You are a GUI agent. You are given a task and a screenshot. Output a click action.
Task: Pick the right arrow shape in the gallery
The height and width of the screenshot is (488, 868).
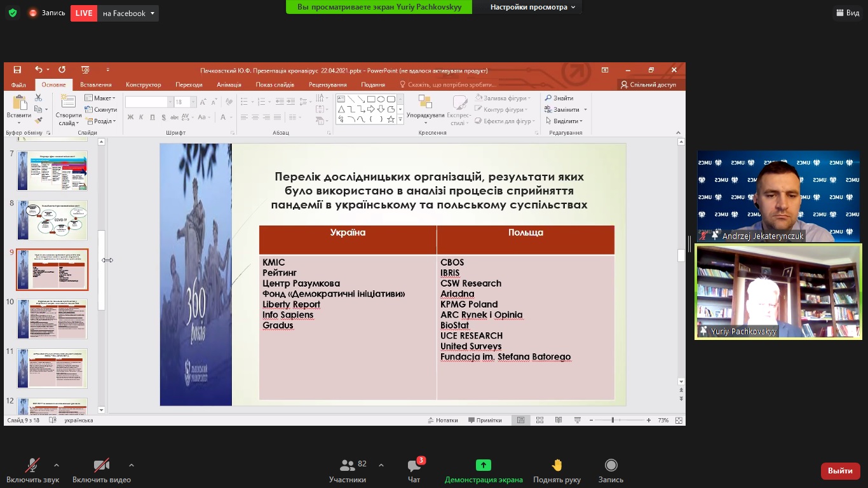click(x=370, y=109)
